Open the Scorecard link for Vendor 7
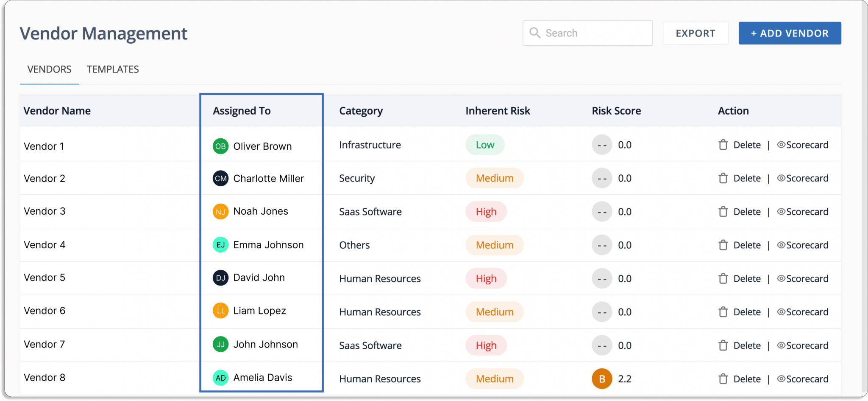The width and height of the screenshot is (868, 401). pos(803,345)
